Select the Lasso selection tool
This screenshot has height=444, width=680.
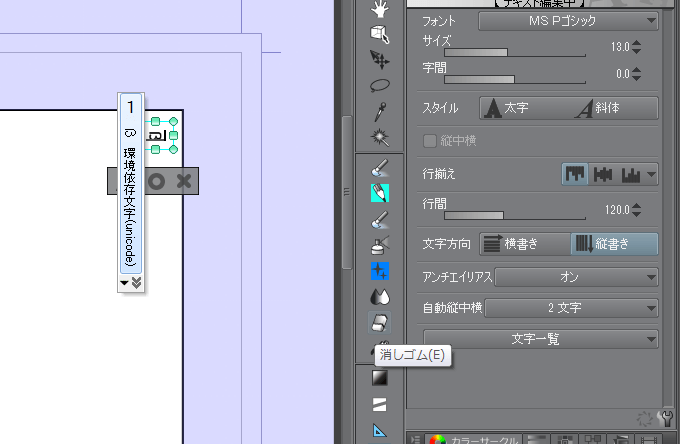[380, 86]
